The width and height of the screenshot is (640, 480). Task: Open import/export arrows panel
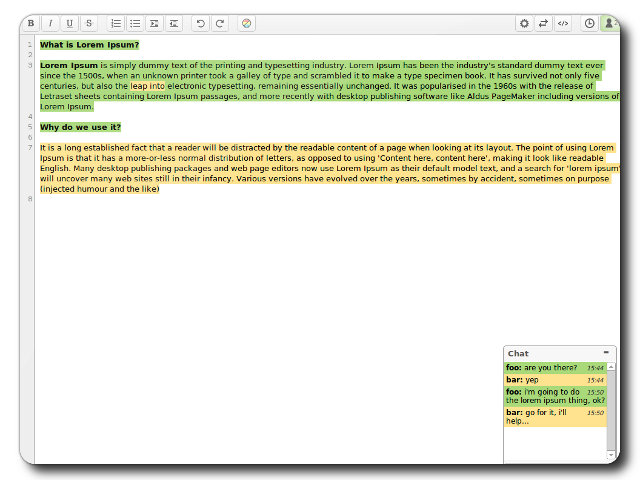543,23
